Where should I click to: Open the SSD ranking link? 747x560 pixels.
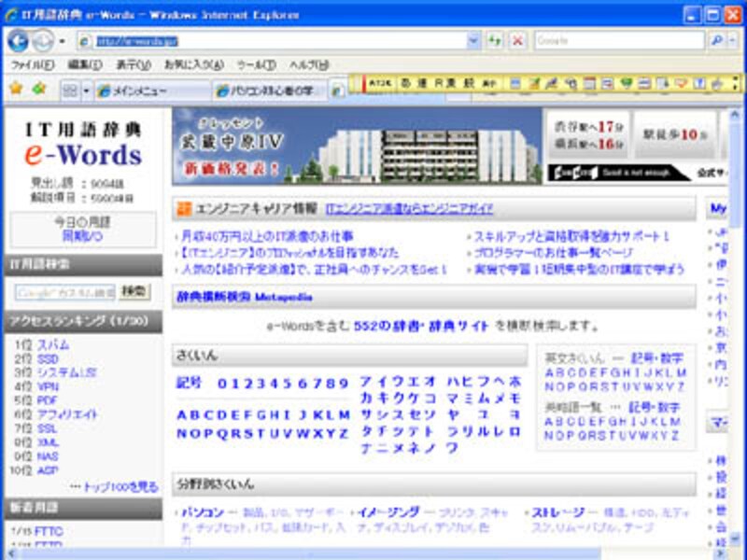[x=48, y=359]
